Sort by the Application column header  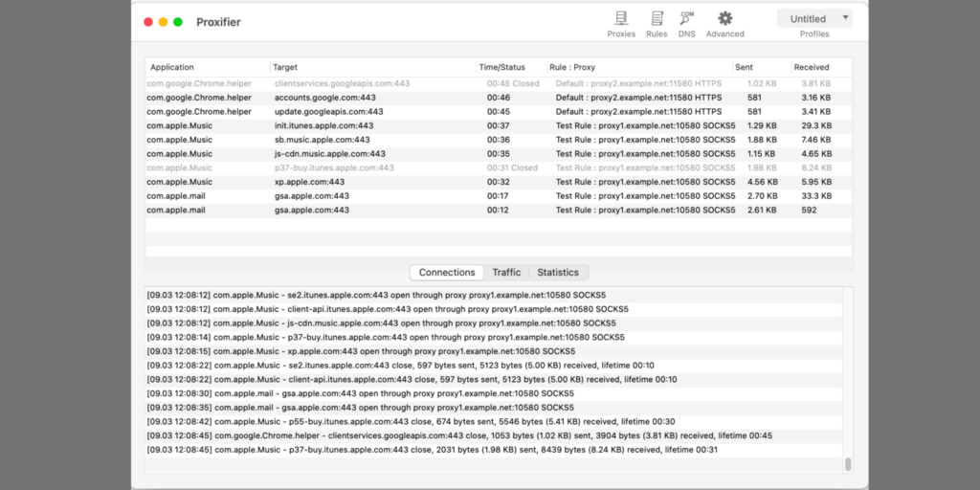[x=208, y=67]
